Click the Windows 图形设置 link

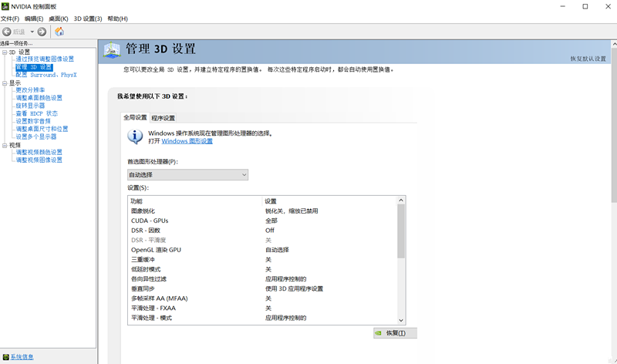[187, 141]
